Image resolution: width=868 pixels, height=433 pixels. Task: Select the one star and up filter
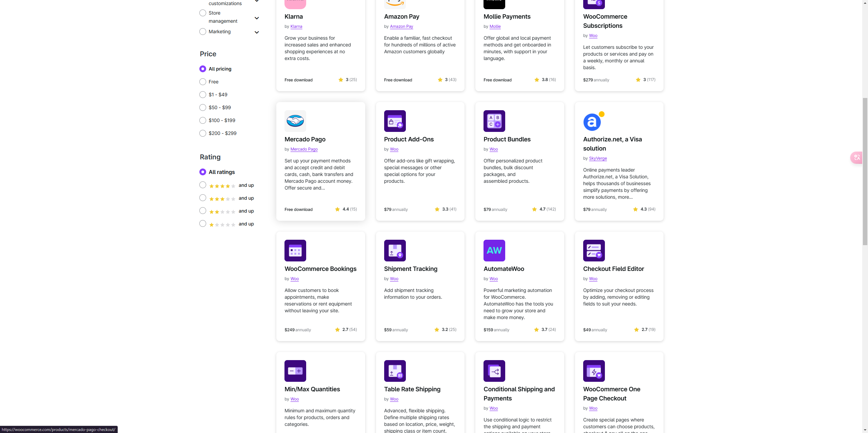203,223
